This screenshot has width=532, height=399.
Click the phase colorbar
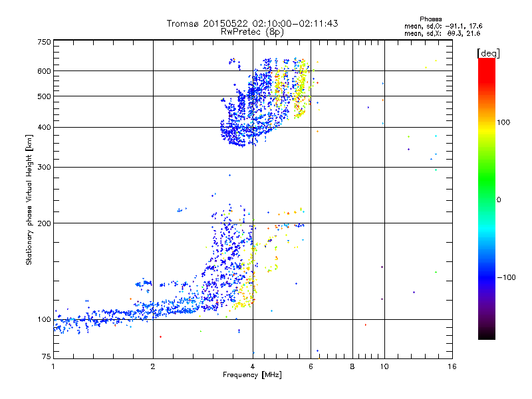[487, 198]
